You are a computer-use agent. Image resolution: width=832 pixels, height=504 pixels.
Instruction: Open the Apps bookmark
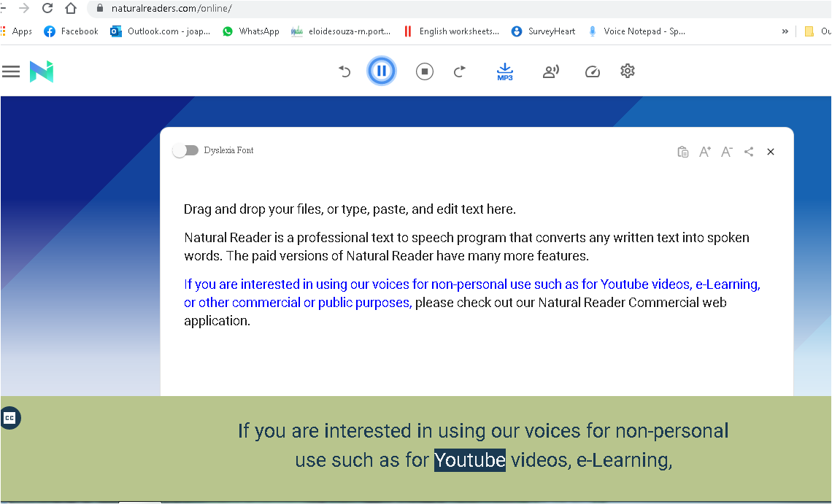click(17, 31)
